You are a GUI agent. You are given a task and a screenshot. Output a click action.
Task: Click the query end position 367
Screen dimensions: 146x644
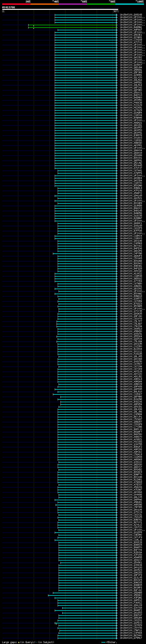(115, 11)
